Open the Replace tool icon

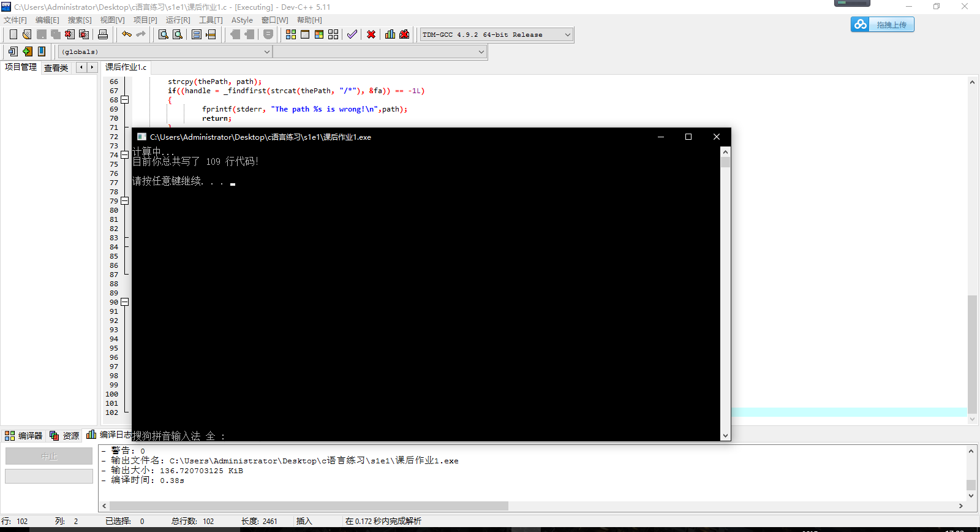[x=178, y=34]
